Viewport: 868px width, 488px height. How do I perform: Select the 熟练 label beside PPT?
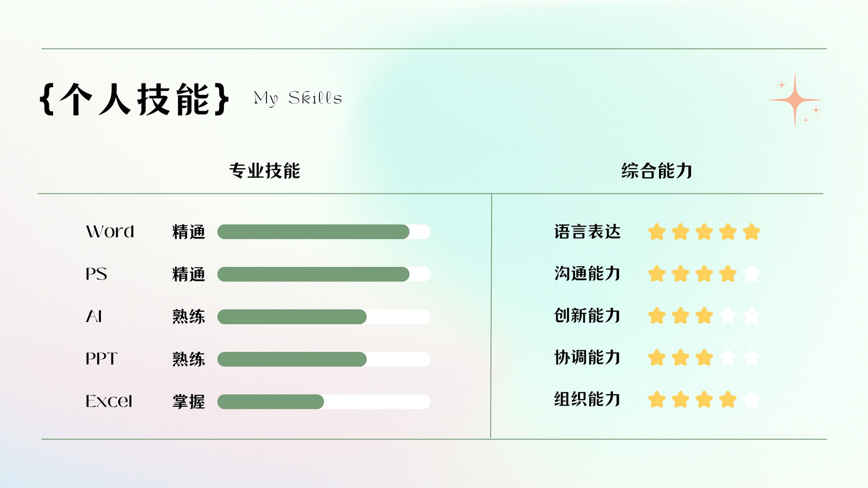tap(189, 359)
